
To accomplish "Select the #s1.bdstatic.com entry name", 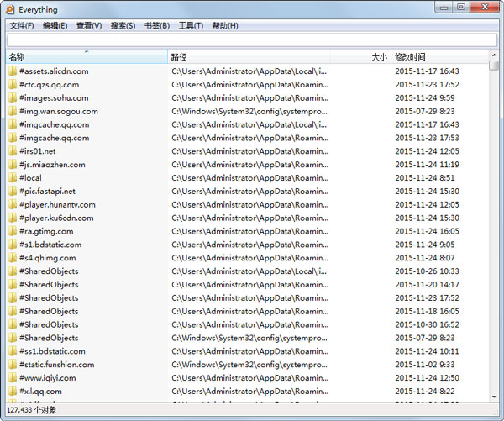I will pos(50,245).
